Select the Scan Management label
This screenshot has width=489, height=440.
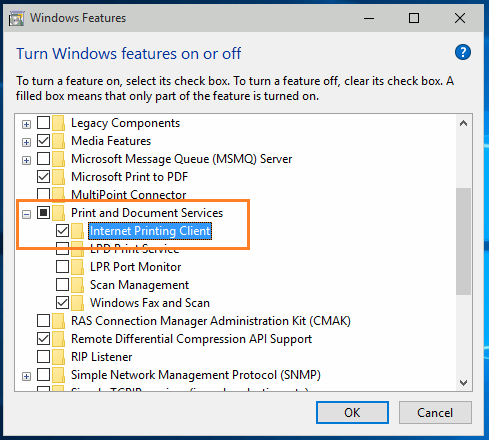tap(139, 285)
